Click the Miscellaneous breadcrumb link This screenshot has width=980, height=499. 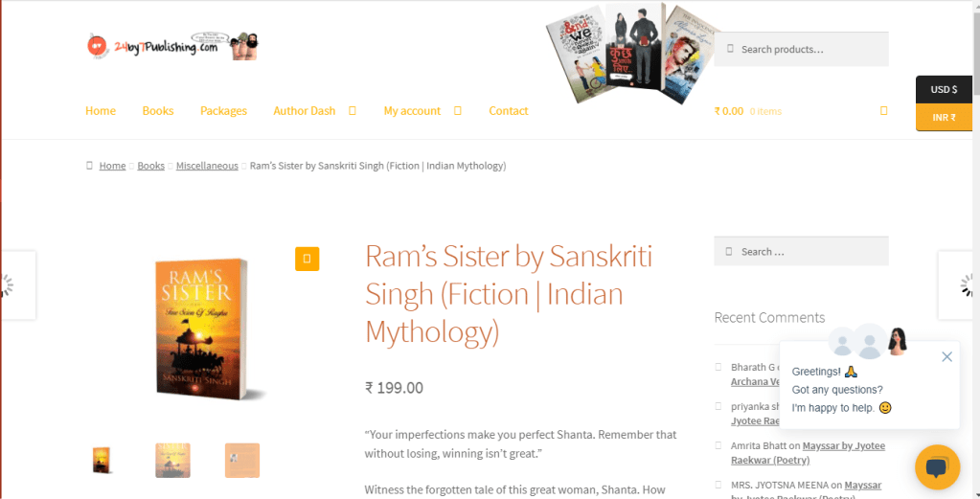(x=207, y=166)
